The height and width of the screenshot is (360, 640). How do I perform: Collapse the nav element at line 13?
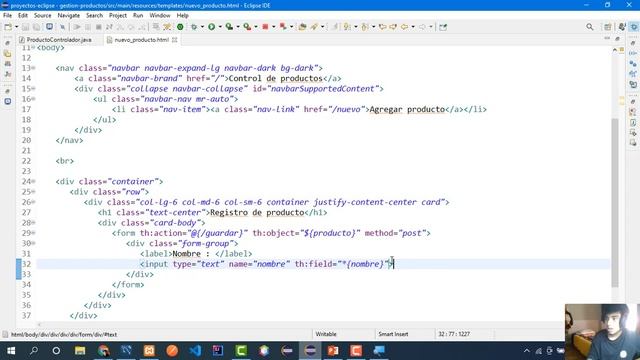tap(33, 68)
